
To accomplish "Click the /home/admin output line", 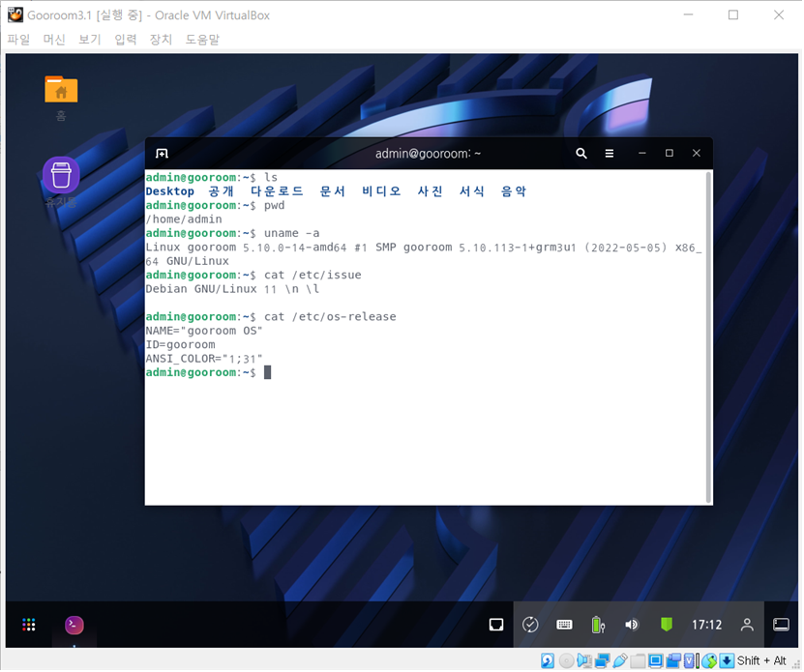I will point(184,219).
